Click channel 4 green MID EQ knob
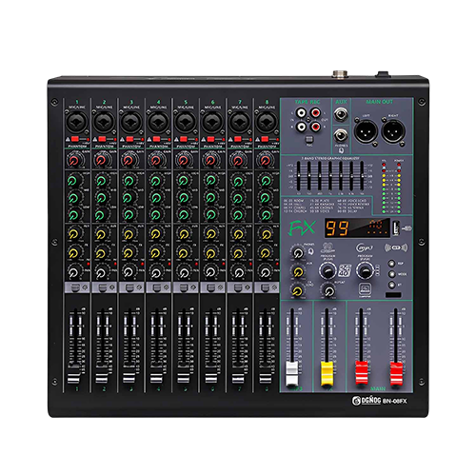This screenshot has height=476, width=476. point(155,198)
